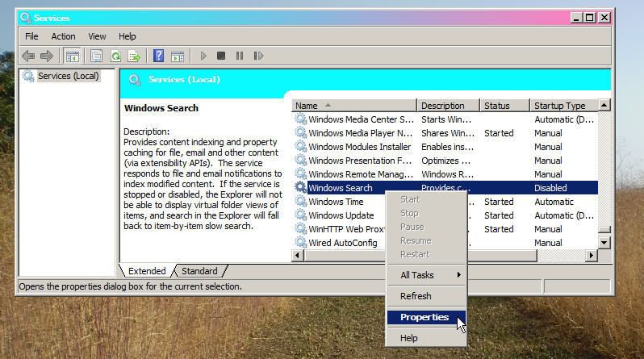The height and width of the screenshot is (359, 644).
Task: Click the blue Help question-mark icon
Action: [158, 56]
